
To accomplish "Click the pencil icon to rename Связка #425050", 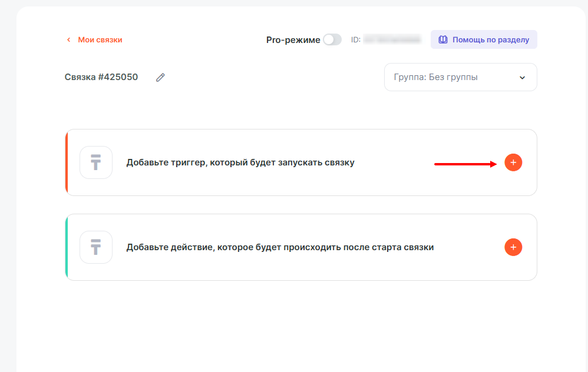I will coord(160,77).
